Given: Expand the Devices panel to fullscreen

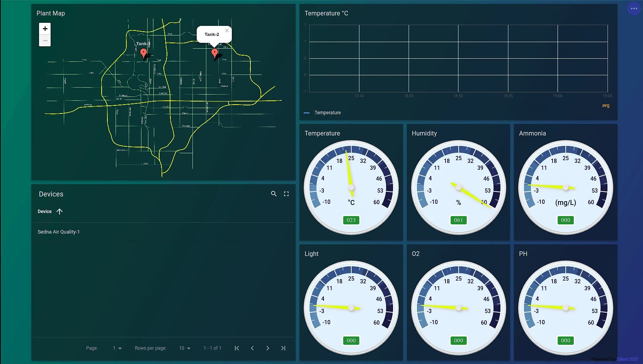Looking at the screenshot, I should tap(286, 194).
